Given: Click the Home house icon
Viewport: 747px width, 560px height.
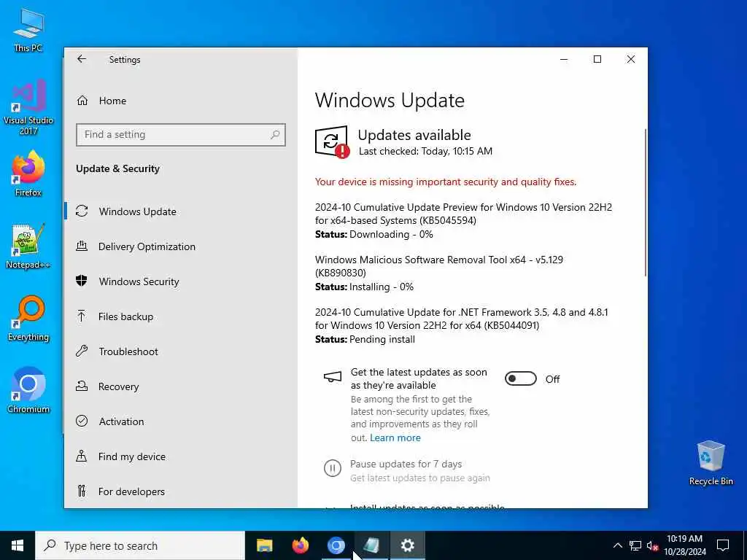Looking at the screenshot, I should [x=82, y=101].
